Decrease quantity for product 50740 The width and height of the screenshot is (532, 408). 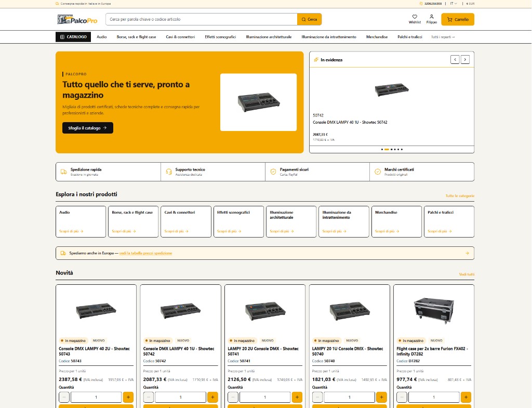click(x=317, y=397)
